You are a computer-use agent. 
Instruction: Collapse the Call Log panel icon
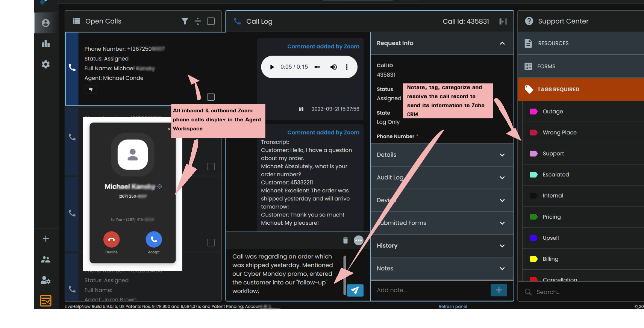(503, 21)
